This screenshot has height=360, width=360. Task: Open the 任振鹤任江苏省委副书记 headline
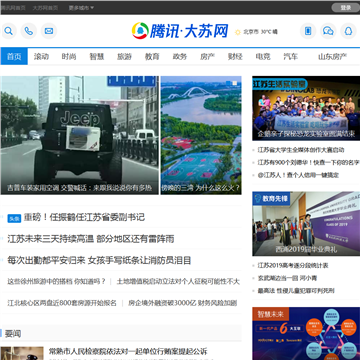(x=84, y=217)
